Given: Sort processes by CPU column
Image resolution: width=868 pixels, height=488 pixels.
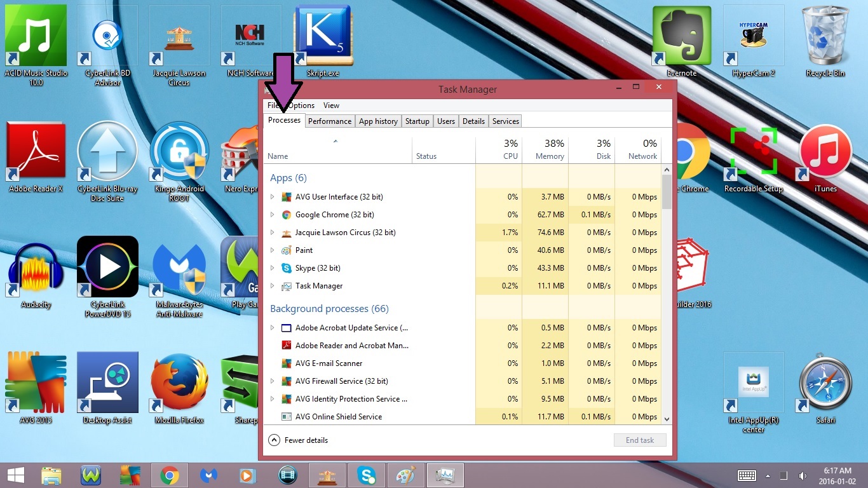Looking at the screenshot, I should (x=499, y=150).
